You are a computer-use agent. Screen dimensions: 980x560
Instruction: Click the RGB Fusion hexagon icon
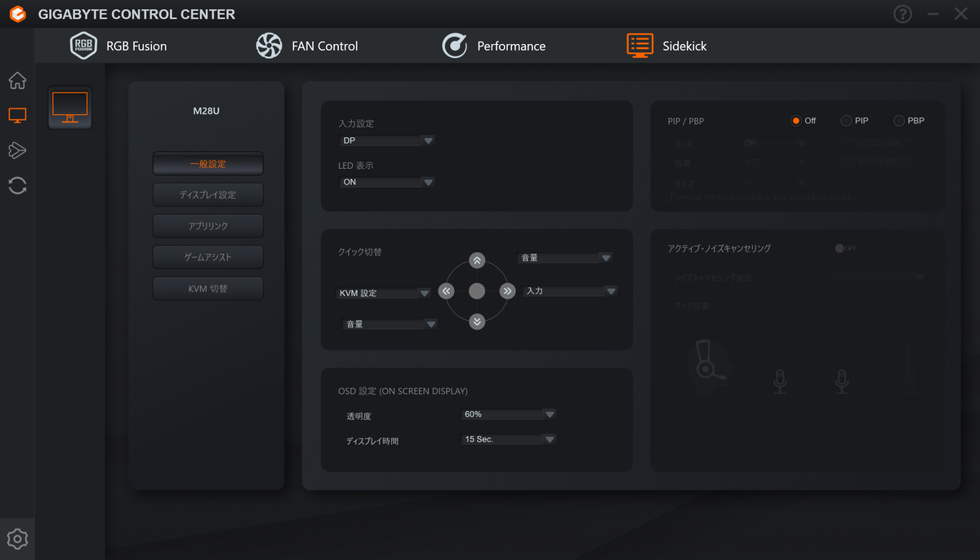tap(83, 46)
